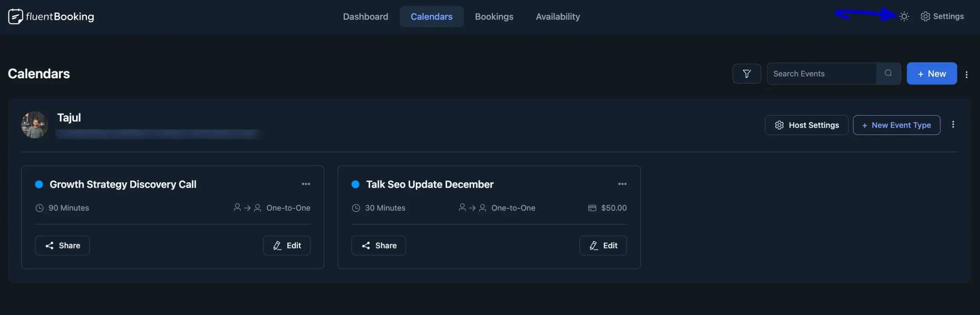Image resolution: width=980 pixels, height=315 pixels.
Task: Click the clock icon on Growth Strategy Discovery Call
Action: 39,208
